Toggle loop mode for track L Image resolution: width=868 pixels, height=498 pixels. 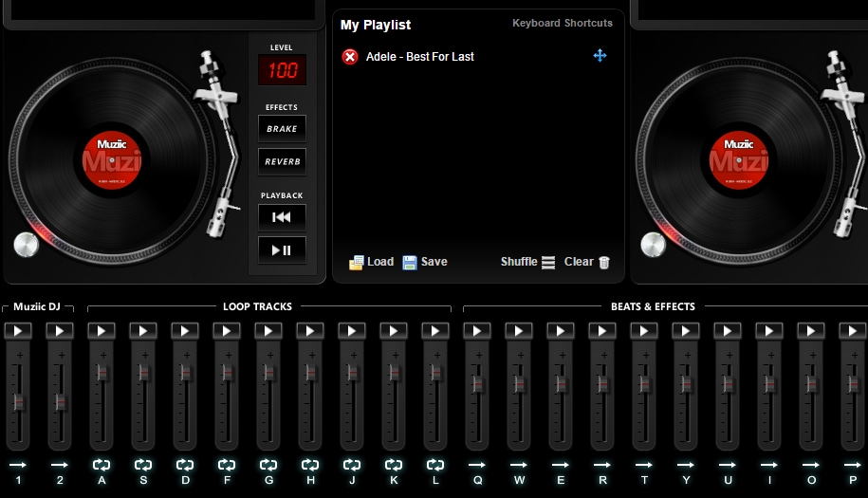point(435,465)
